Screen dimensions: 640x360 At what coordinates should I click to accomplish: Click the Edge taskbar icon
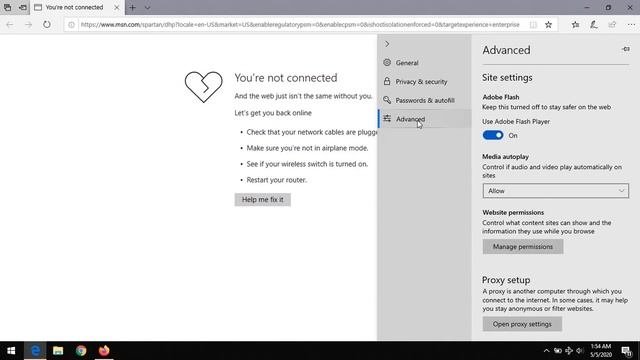36,351
